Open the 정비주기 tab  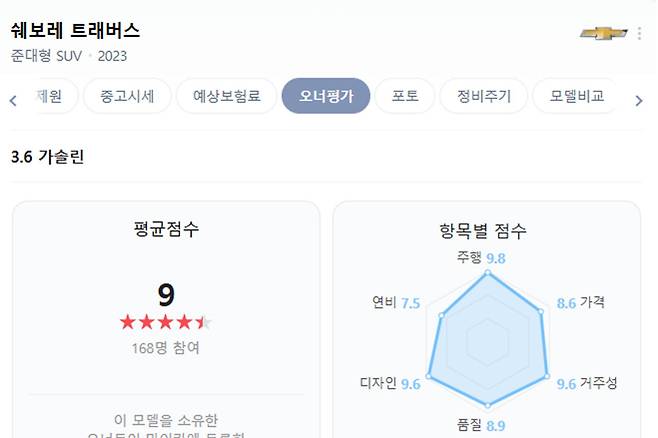click(484, 97)
